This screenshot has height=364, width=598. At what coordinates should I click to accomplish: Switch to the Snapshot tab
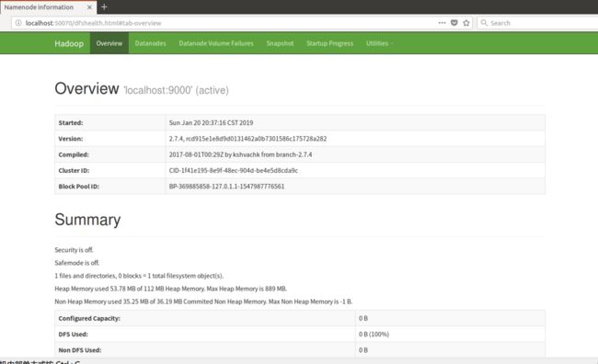coord(280,43)
